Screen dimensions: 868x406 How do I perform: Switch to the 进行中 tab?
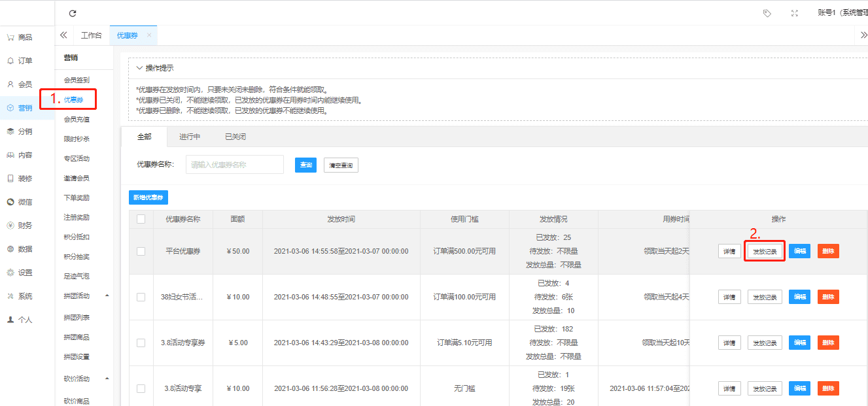[x=190, y=137]
